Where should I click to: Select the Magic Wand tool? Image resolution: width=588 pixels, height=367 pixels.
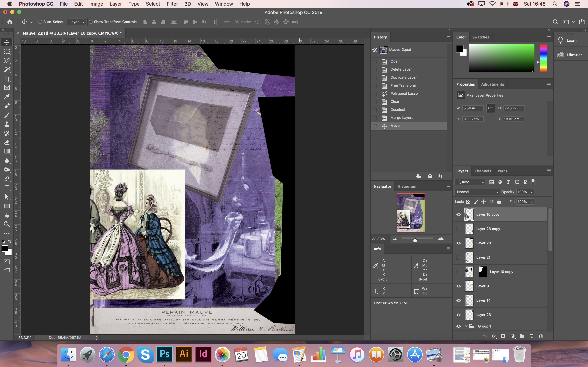click(x=7, y=70)
